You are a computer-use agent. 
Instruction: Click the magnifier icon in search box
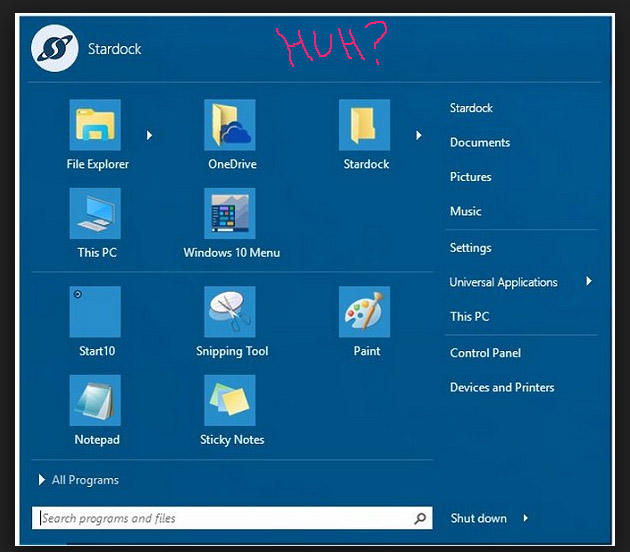420,518
